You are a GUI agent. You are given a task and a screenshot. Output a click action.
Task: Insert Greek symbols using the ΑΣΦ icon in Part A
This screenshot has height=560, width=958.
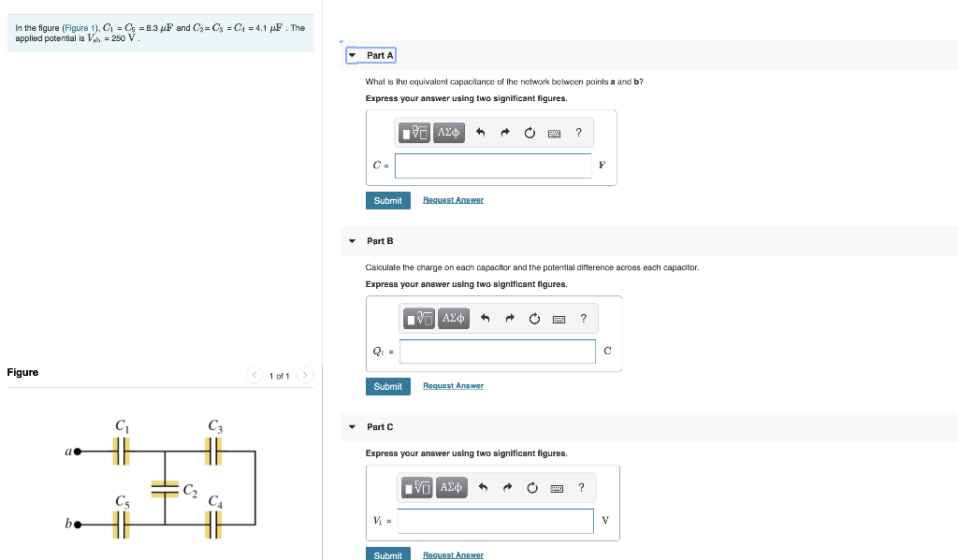[x=447, y=132]
